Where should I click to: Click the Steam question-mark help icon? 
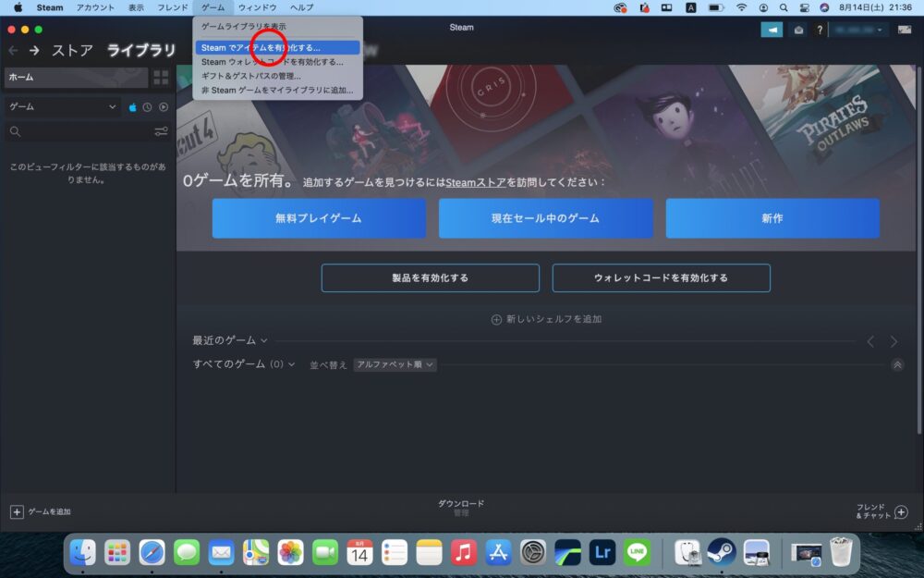(x=820, y=30)
